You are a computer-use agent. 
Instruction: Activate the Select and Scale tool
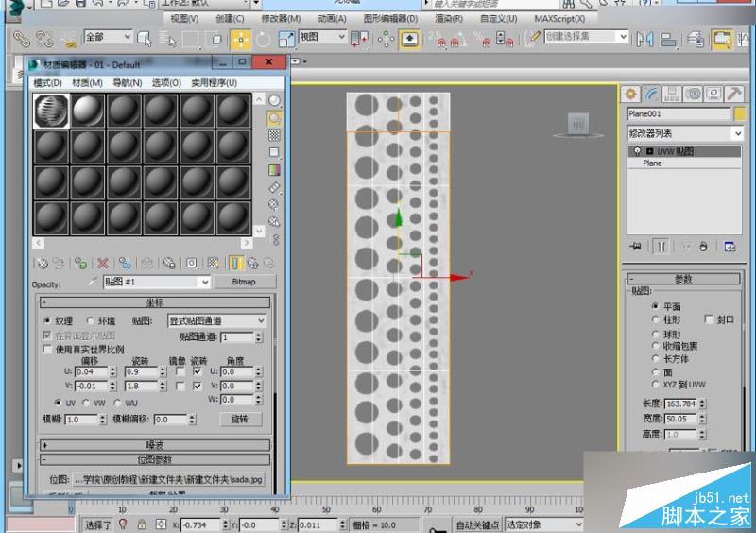coord(286,39)
